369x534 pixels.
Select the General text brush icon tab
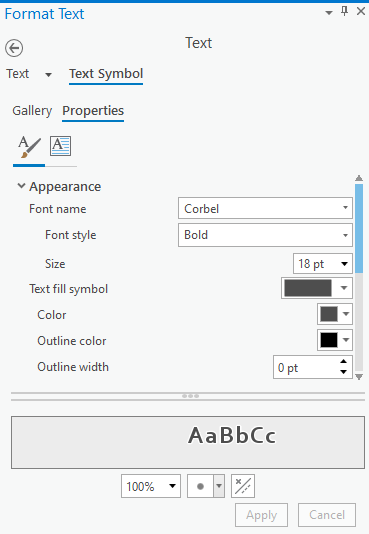click(29, 147)
